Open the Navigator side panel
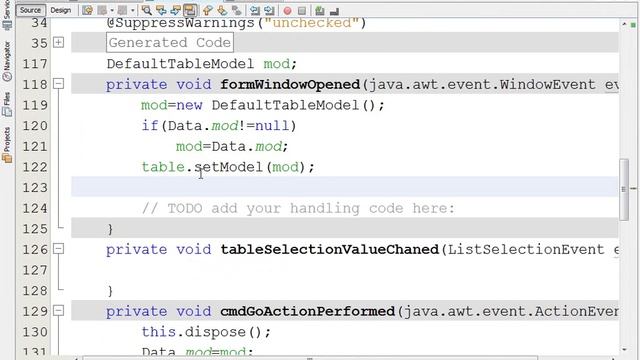The width and height of the screenshot is (640, 360). click(x=7, y=61)
